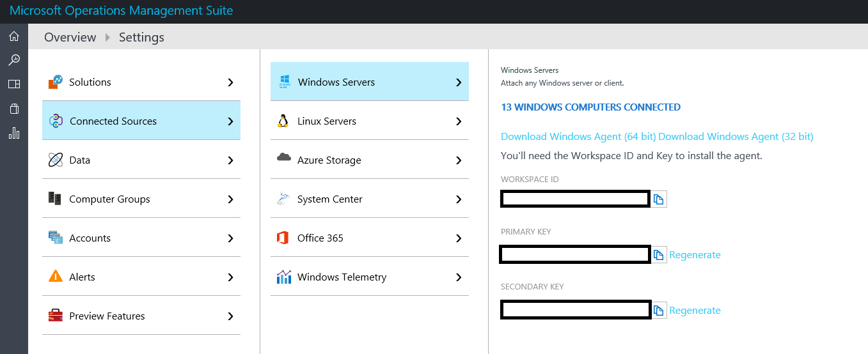The image size is (868, 354).
Task: Click the Computer Groups icon
Action: click(55, 199)
